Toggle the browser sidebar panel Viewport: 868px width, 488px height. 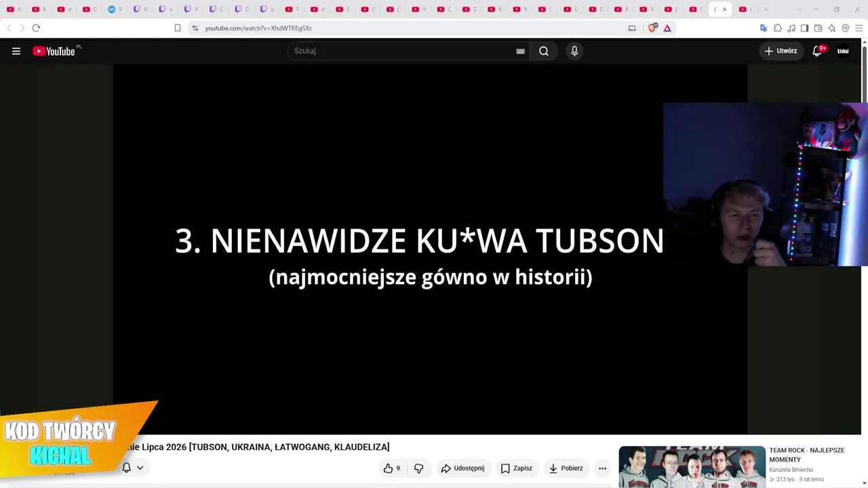(x=804, y=28)
